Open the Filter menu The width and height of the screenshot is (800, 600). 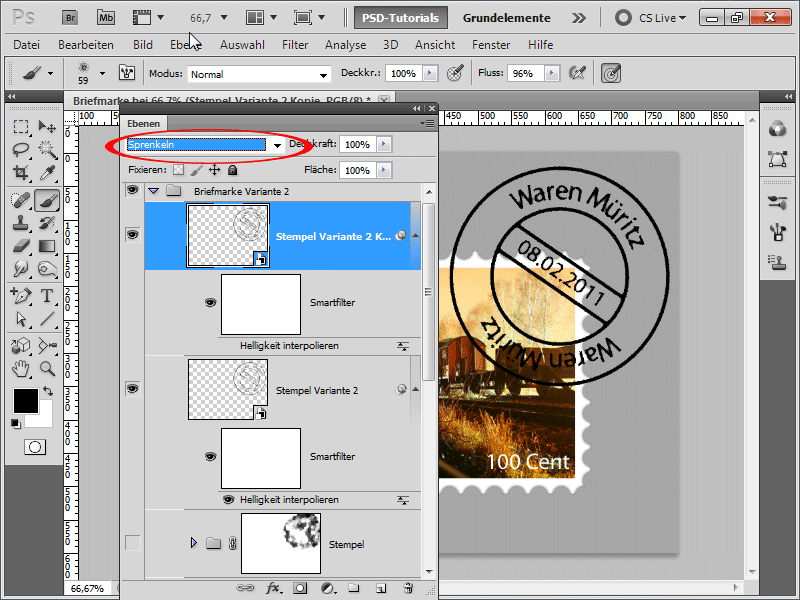click(295, 45)
